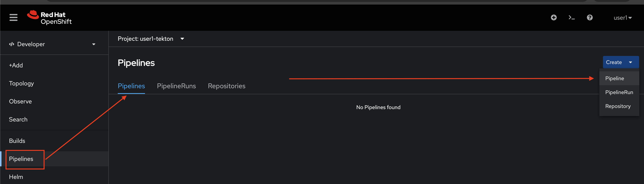Open the user1 account dropdown
644x184 pixels.
coord(622,18)
